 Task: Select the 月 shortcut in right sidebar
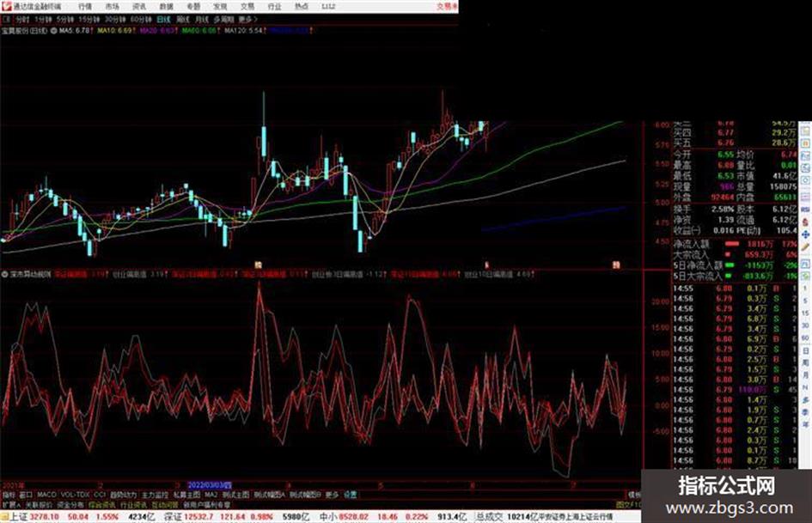[806, 375]
